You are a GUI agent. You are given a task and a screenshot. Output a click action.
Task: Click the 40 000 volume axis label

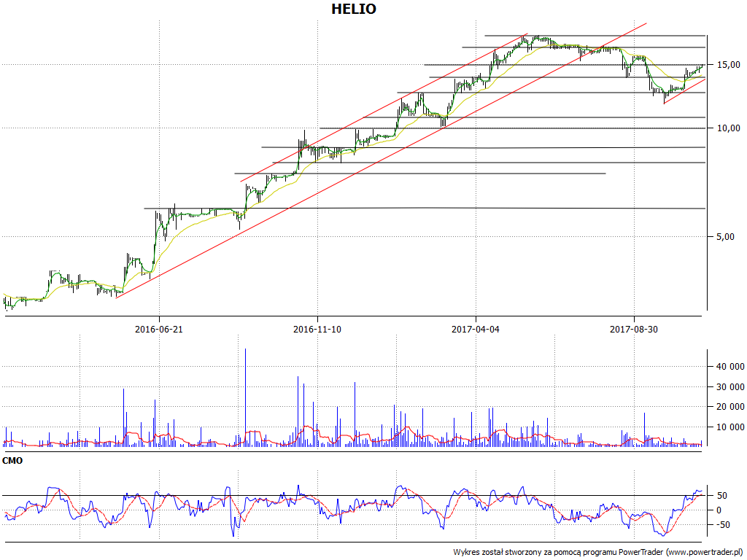coord(730,366)
